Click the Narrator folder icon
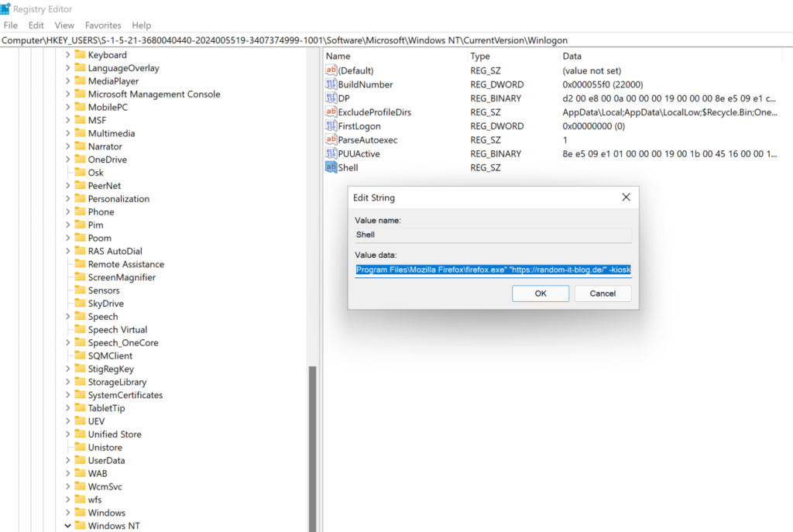 pos(80,146)
